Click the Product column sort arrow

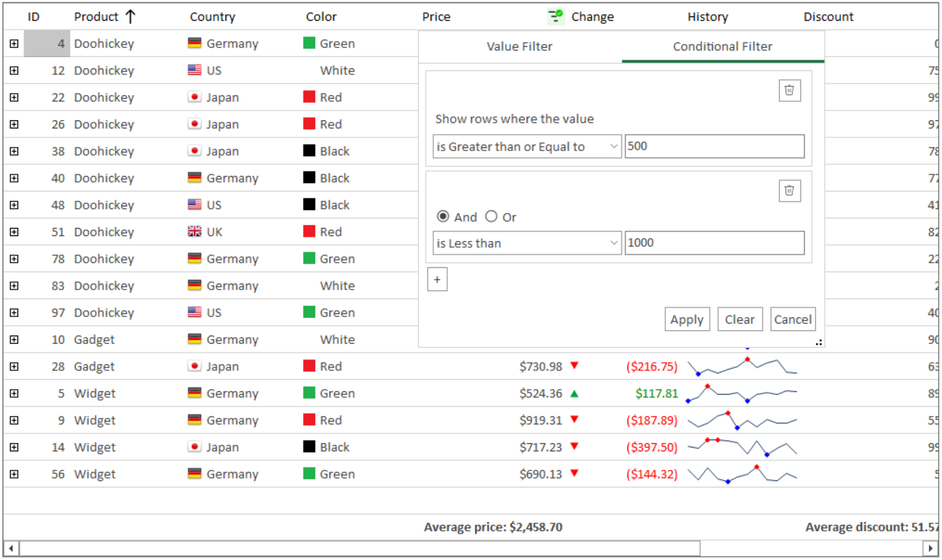tap(130, 17)
